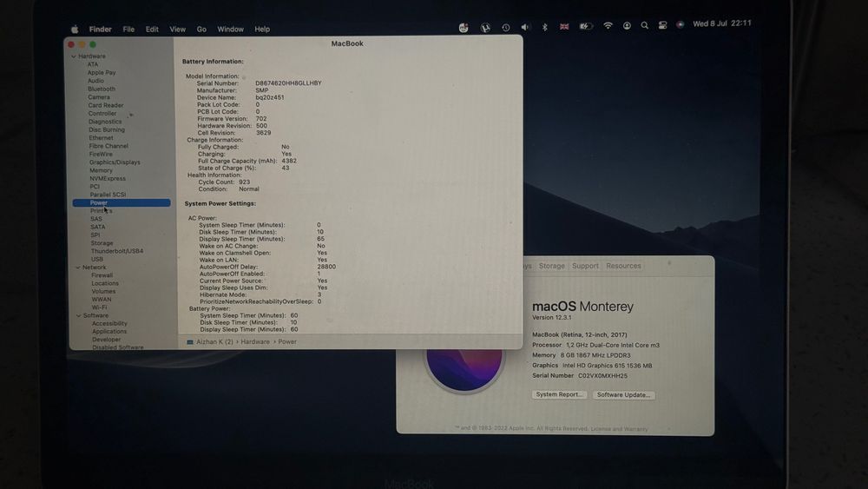Select Controller in the sidebar
The width and height of the screenshot is (868, 489).
pyautogui.click(x=102, y=114)
